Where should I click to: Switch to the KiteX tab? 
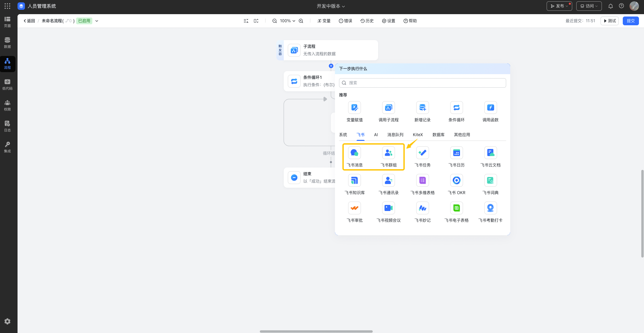coord(418,135)
